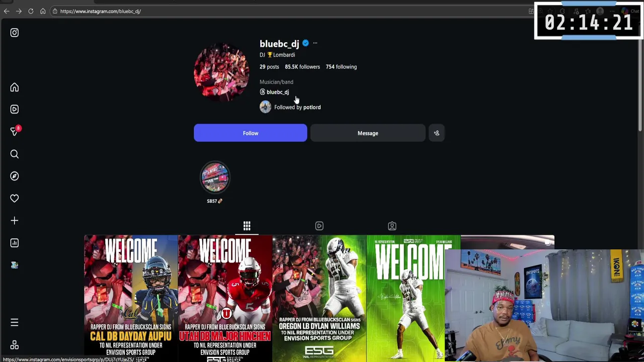Open Meta apps grid icon
Screen dimensions: 644x362
pos(15,345)
